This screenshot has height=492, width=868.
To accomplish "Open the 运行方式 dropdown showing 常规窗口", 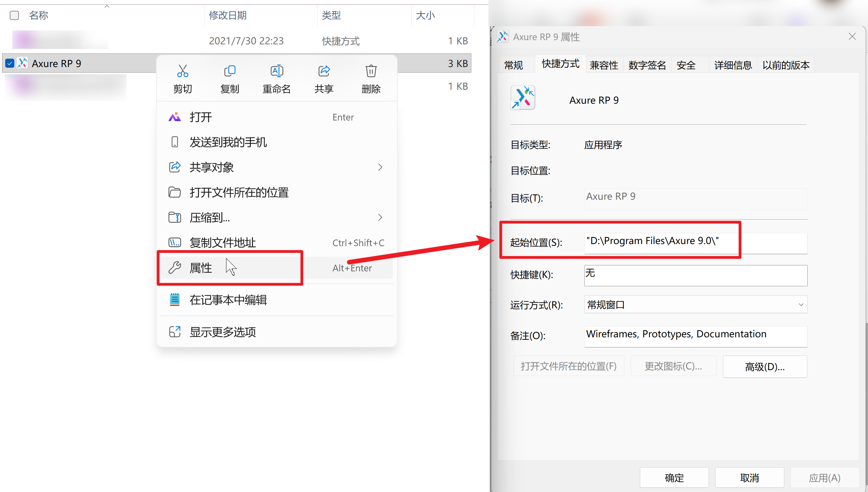I will tap(696, 304).
